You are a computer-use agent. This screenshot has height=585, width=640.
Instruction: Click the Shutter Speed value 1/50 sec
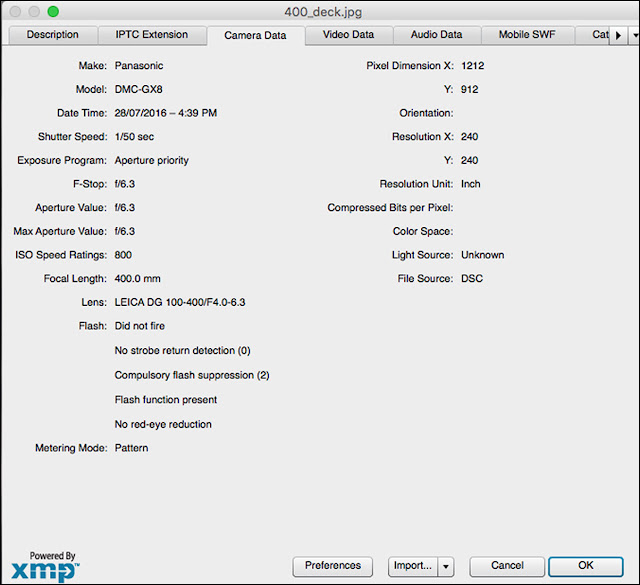134,137
